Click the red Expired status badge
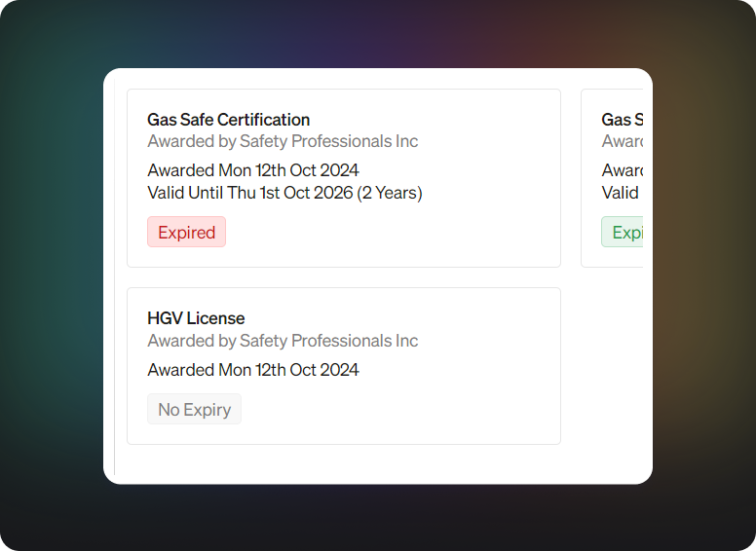The height and width of the screenshot is (551, 756). (186, 232)
